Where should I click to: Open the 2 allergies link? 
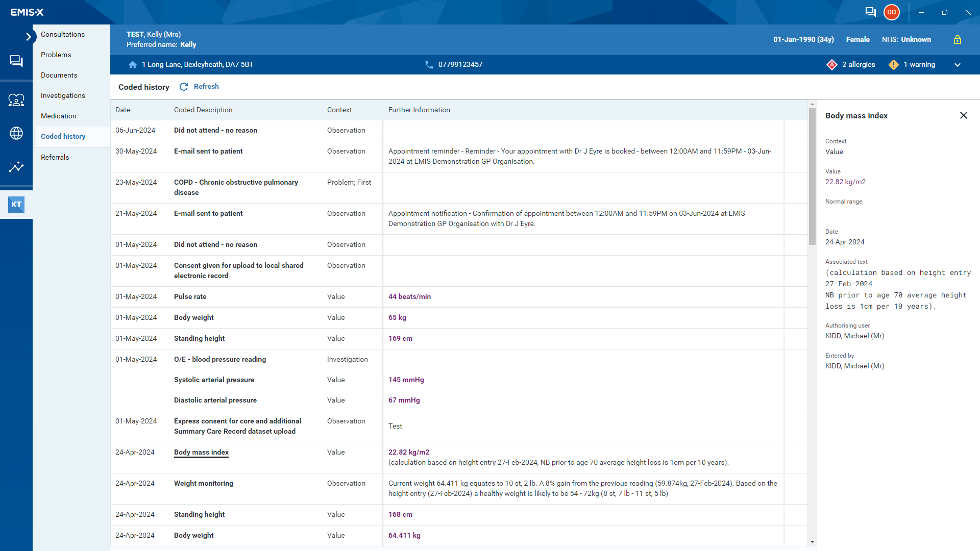point(859,64)
